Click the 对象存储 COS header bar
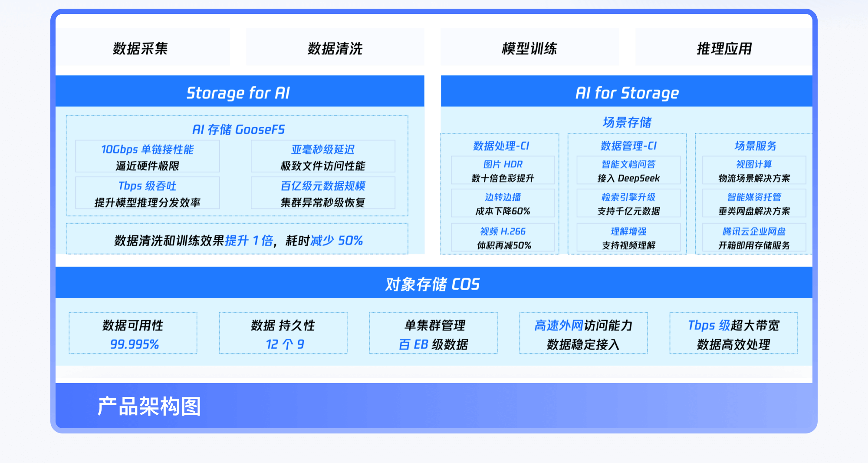Screen dimensions: 868x463 click(x=434, y=282)
